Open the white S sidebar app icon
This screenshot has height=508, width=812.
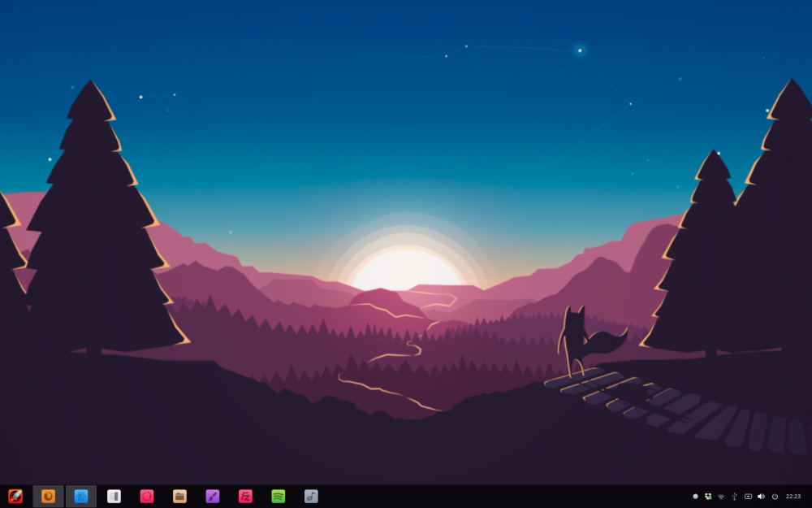[114, 496]
